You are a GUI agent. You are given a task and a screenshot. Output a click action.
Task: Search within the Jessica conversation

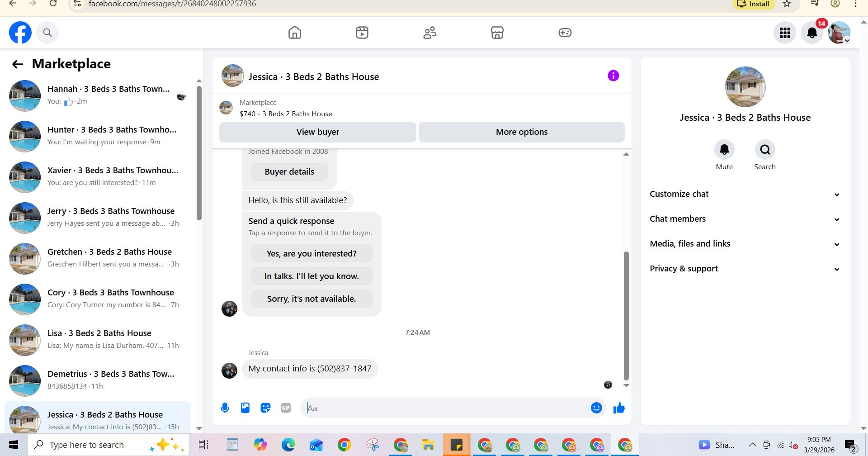[x=765, y=150]
